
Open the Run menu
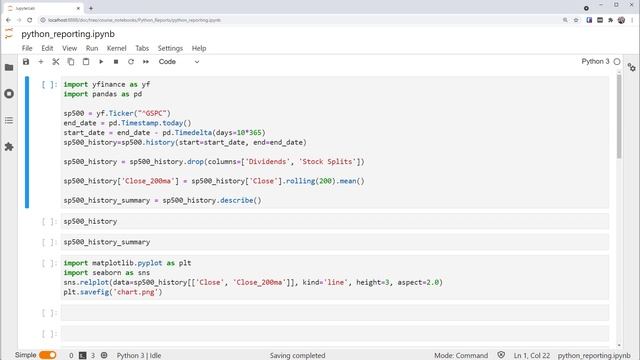92,48
